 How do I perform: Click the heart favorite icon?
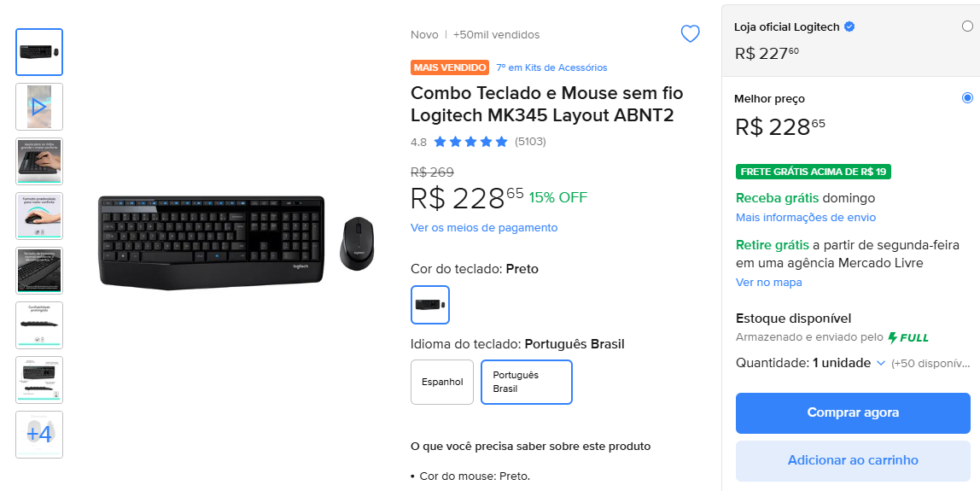tap(690, 34)
